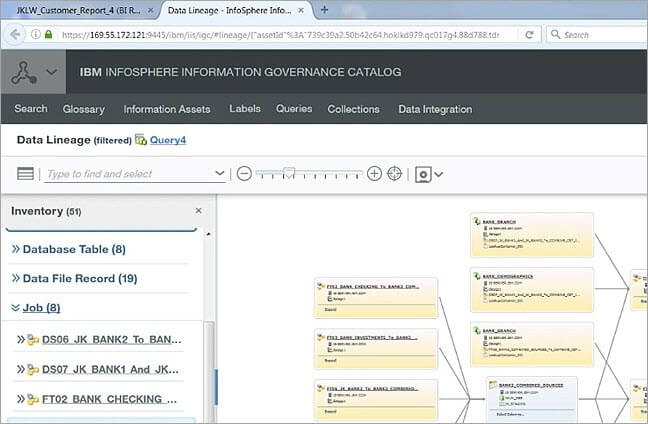Click the green padlock security icon
648x424 pixels.
point(48,34)
